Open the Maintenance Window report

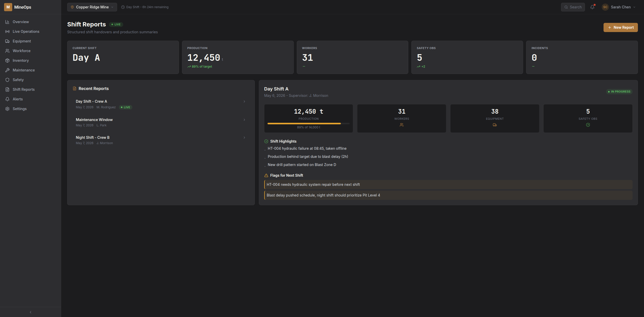[161, 122]
